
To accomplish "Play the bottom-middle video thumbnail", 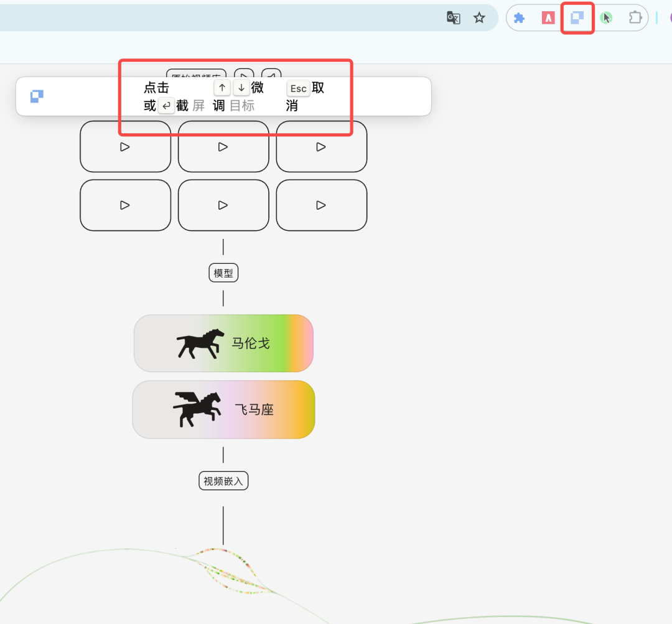I will (223, 205).
